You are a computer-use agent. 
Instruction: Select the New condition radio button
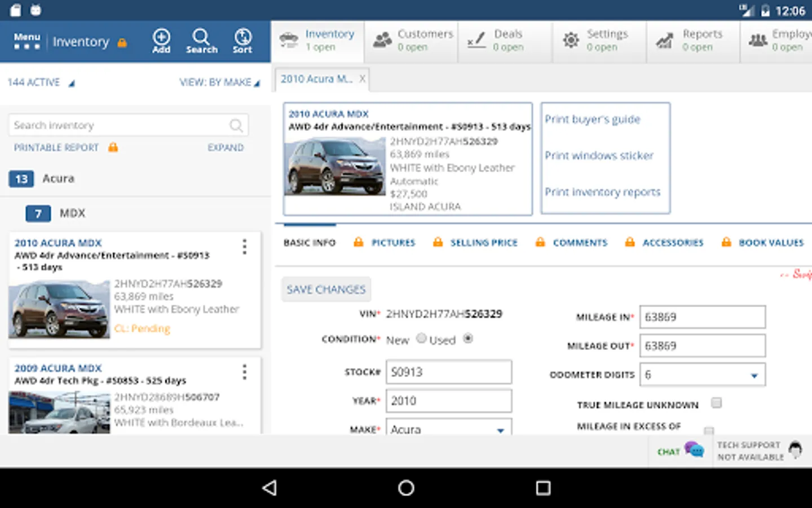[x=421, y=338]
